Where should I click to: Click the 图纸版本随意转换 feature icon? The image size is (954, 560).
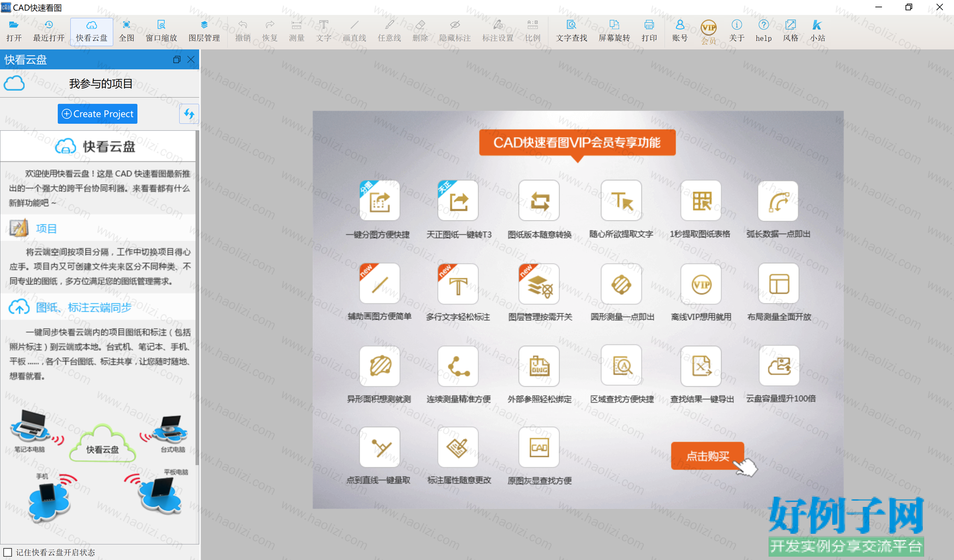click(x=539, y=200)
